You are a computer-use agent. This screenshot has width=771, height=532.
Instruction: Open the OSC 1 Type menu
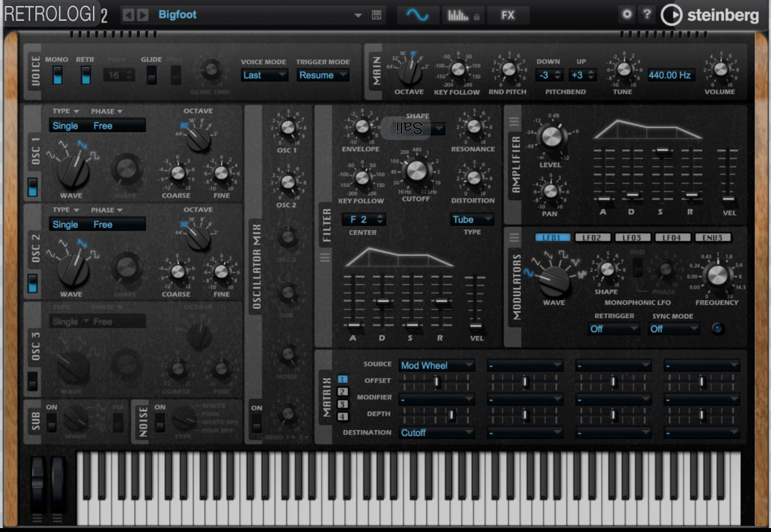click(x=66, y=111)
